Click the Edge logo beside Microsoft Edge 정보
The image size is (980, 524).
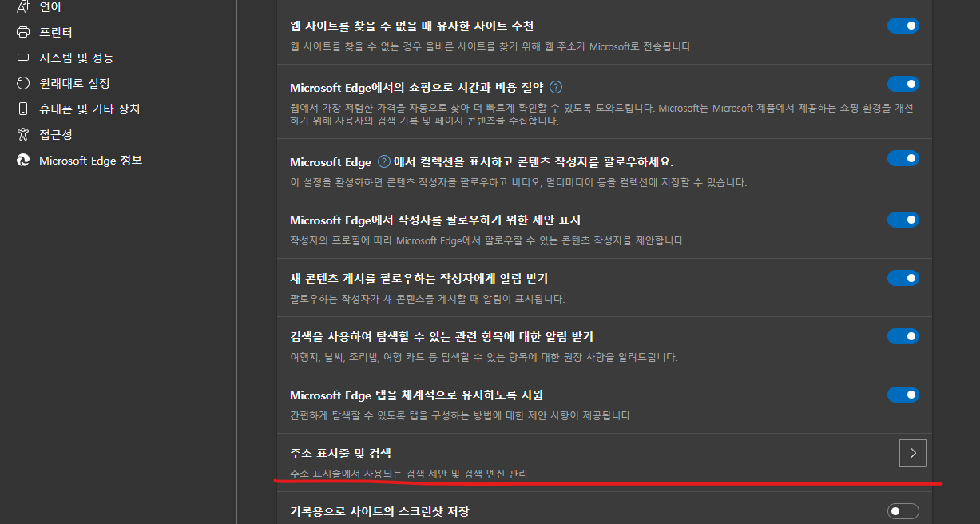pos(23,160)
